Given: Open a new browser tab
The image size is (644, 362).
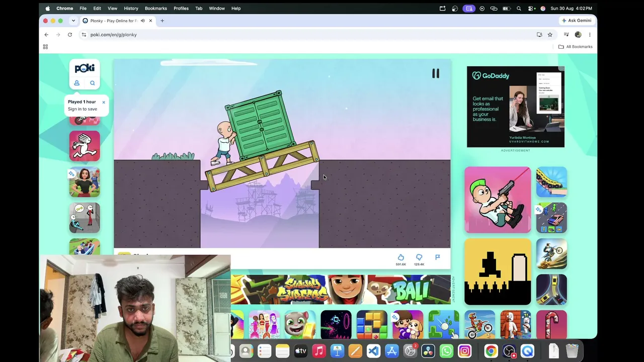Looking at the screenshot, I should [162, 21].
